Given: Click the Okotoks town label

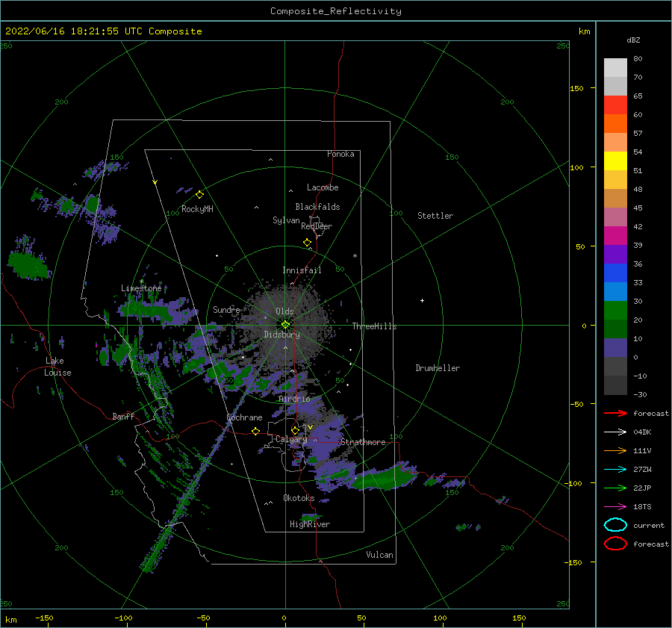Looking at the screenshot, I should point(299,498).
